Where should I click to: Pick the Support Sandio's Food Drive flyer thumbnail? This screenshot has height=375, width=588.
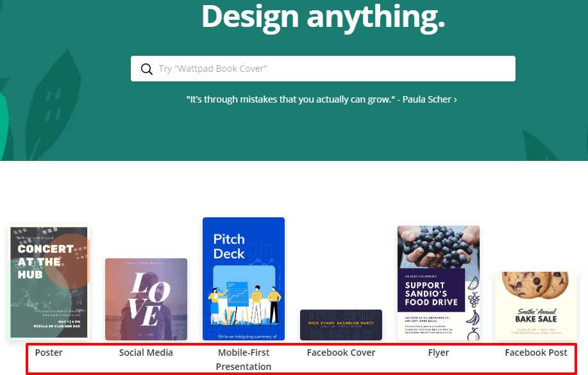click(x=439, y=283)
